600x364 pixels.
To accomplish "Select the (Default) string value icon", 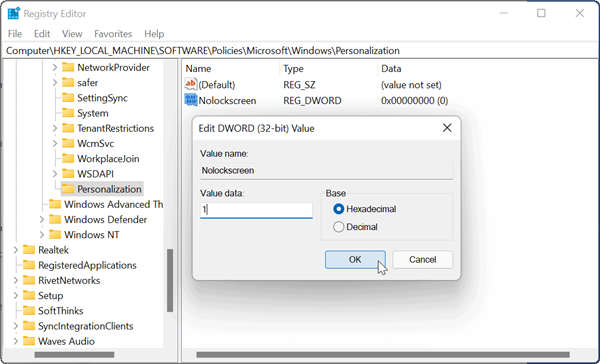I will click(191, 84).
